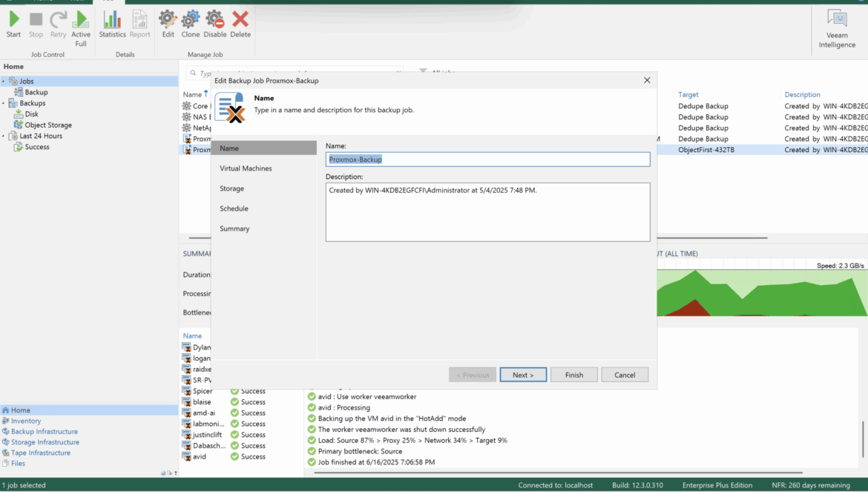The height and width of the screenshot is (492, 868).
Task: Click the Description text area
Action: pyautogui.click(x=487, y=212)
